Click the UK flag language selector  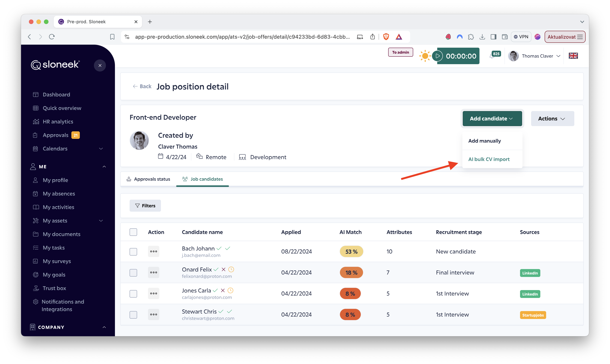[x=573, y=56]
